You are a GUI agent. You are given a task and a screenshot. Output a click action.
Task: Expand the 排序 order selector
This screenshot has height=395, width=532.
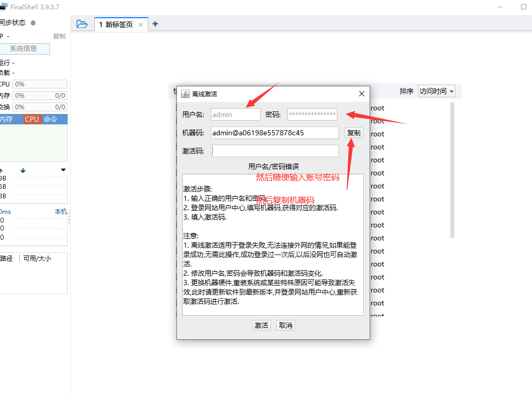[409, 91]
